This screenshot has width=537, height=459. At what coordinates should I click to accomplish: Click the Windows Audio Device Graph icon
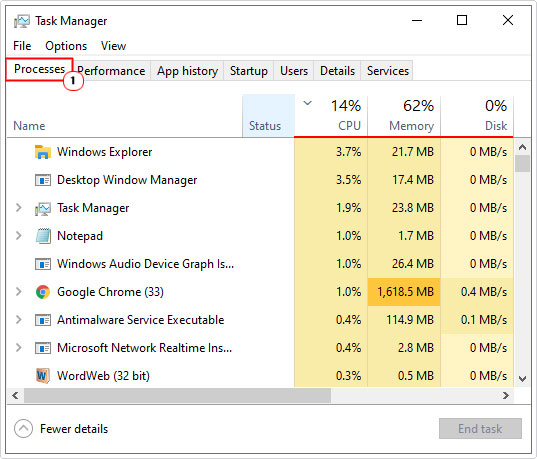43,264
